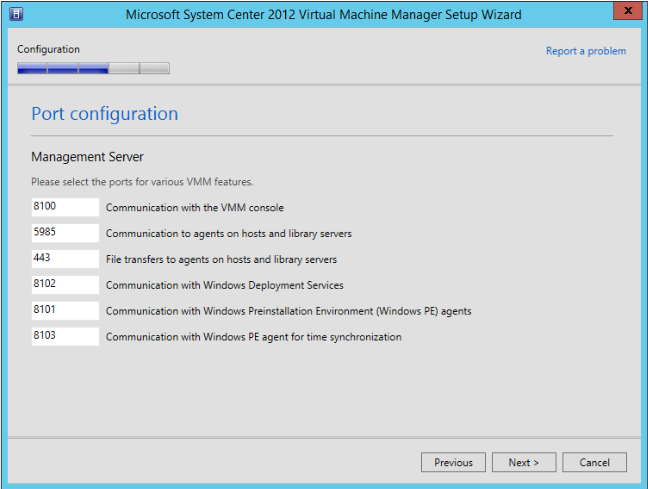
Task: Click 'File transfers to agents' label text
Action: (221, 260)
